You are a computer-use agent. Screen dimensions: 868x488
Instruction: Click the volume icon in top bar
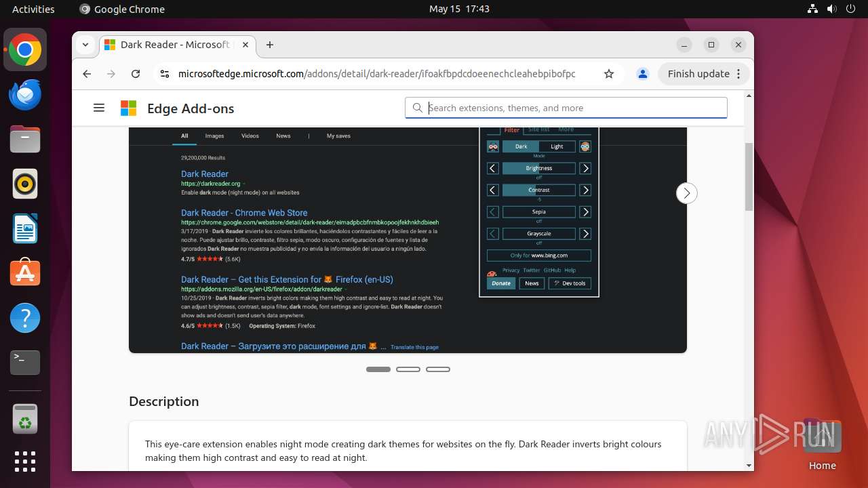[831, 9]
